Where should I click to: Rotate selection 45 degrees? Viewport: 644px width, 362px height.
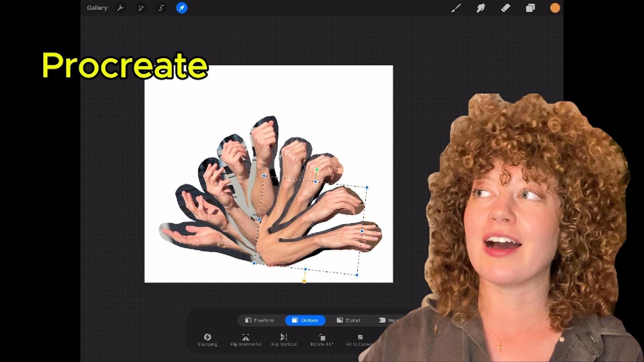(x=322, y=340)
